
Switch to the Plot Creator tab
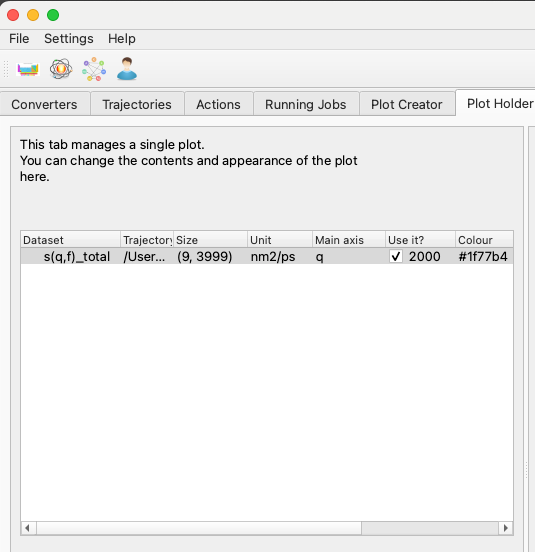coord(407,104)
